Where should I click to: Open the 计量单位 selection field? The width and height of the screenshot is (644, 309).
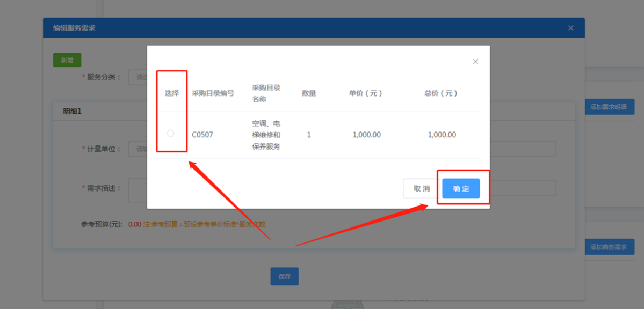click(x=138, y=149)
